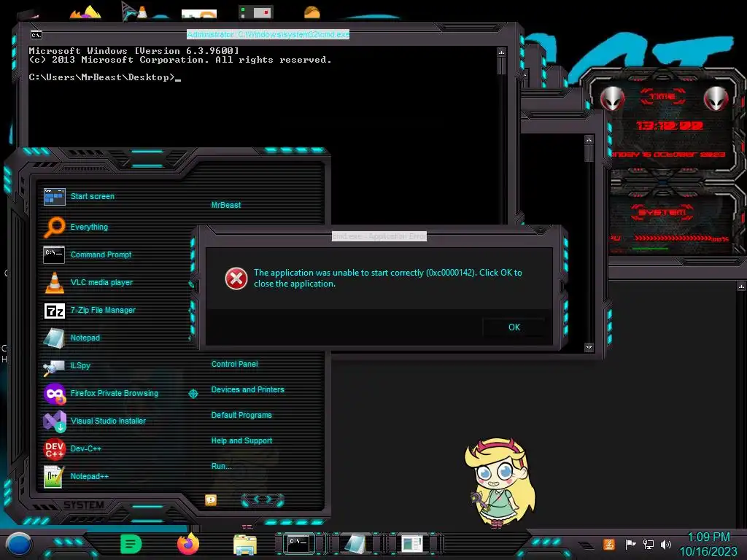Open File Explorer from the taskbar
The image size is (747, 560).
(245, 545)
